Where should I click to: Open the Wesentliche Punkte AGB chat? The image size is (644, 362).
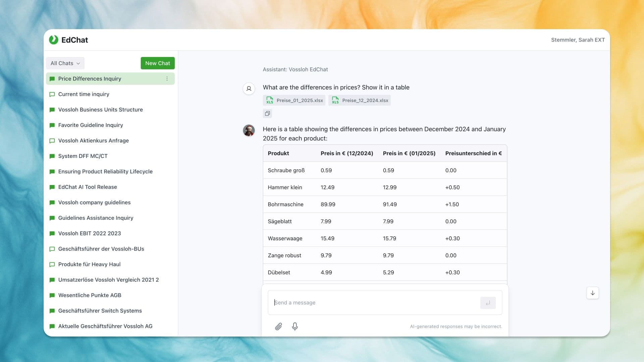tap(89, 295)
